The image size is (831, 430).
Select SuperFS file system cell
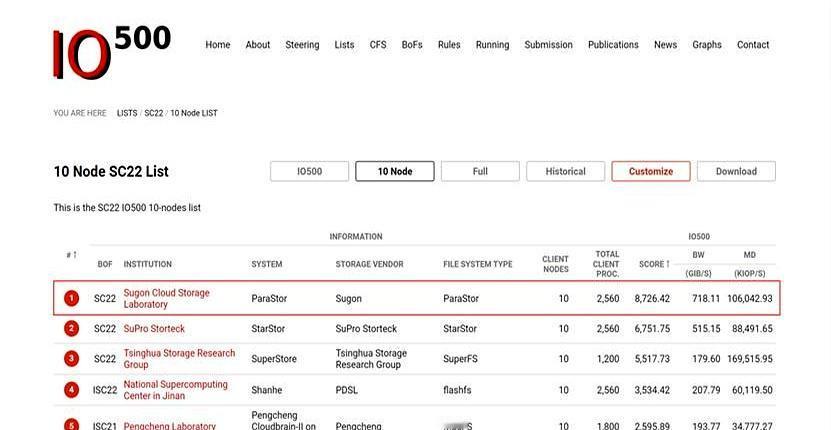pyautogui.click(x=461, y=359)
